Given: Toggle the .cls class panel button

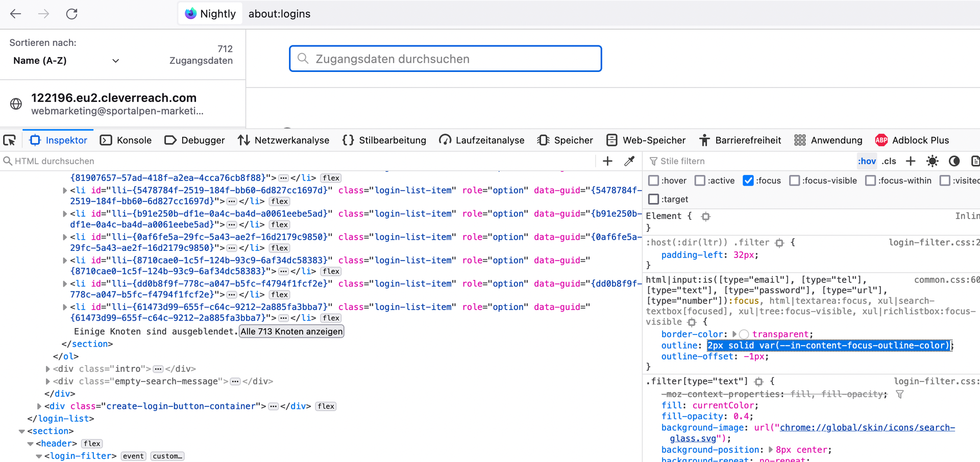Looking at the screenshot, I should tap(889, 161).
